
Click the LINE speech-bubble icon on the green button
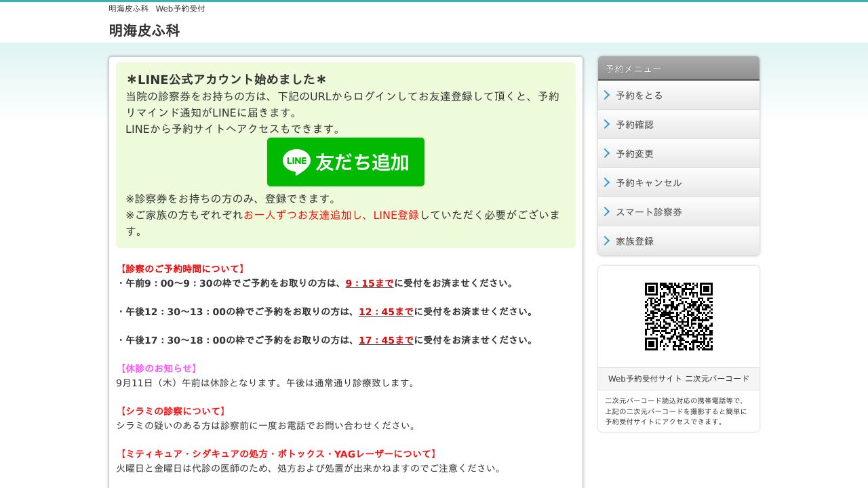[296, 162]
